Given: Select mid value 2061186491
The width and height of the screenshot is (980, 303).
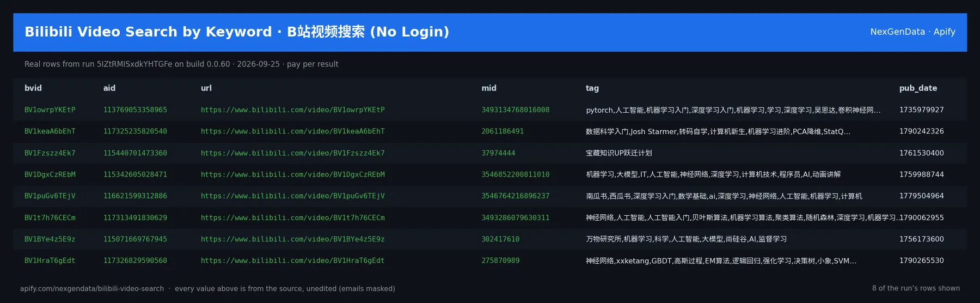Looking at the screenshot, I should point(503,131).
